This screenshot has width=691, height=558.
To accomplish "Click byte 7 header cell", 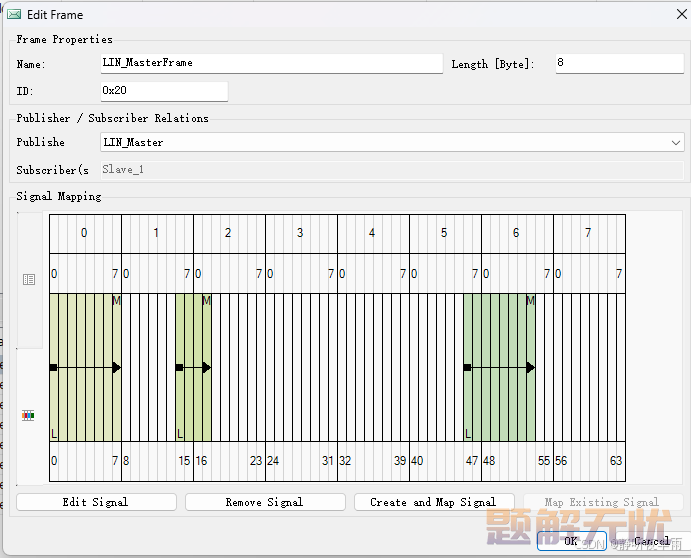I will [x=589, y=233].
